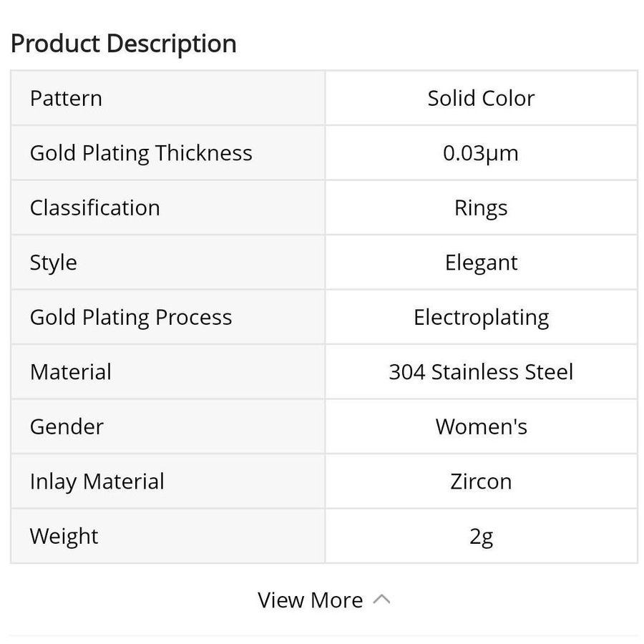
Task: Click the Solid Color value
Action: pos(481,98)
